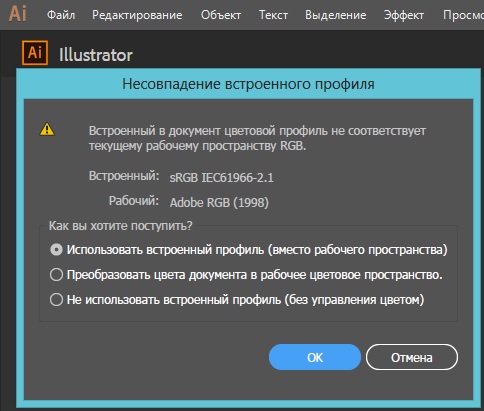Open the Эффект menu
This screenshot has height=411, width=484.
pos(404,15)
